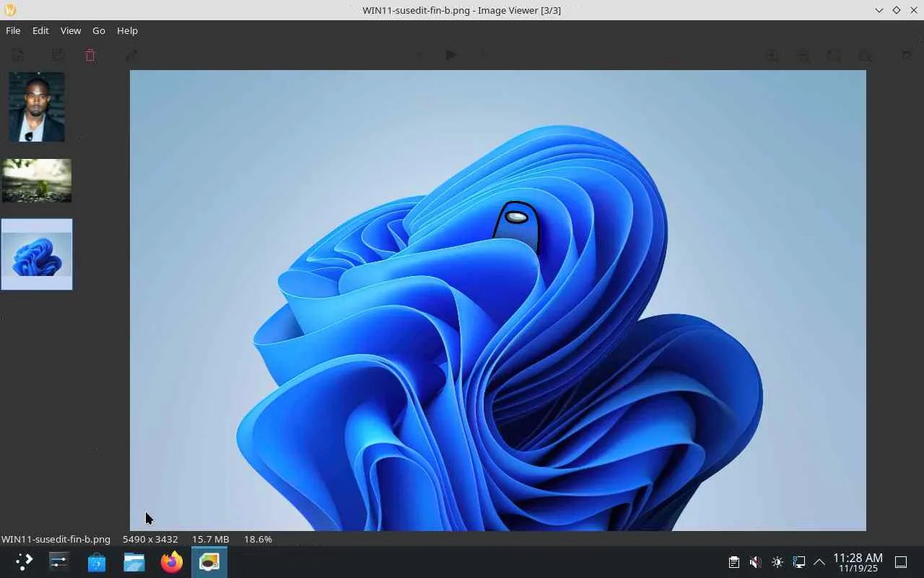Open the View menu
This screenshot has height=578, width=924.
click(71, 30)
